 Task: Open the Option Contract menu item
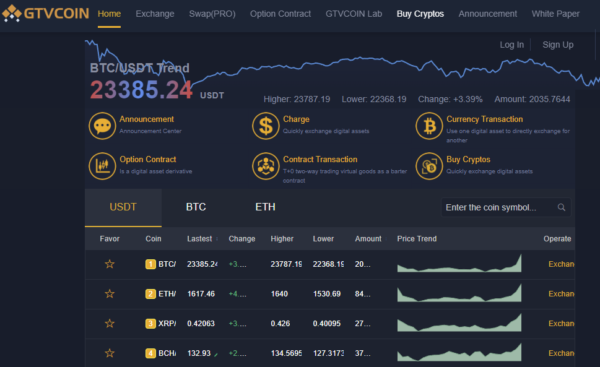280,14
